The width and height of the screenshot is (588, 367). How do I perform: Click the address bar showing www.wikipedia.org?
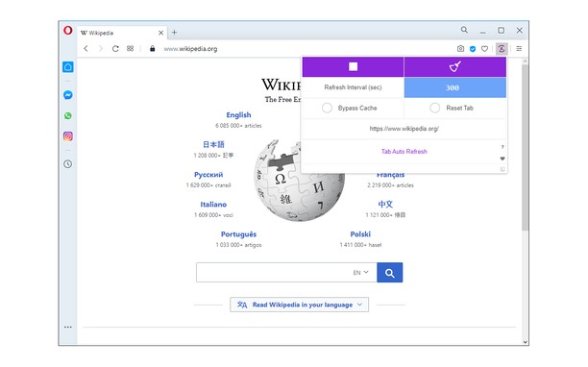[190, 49]
